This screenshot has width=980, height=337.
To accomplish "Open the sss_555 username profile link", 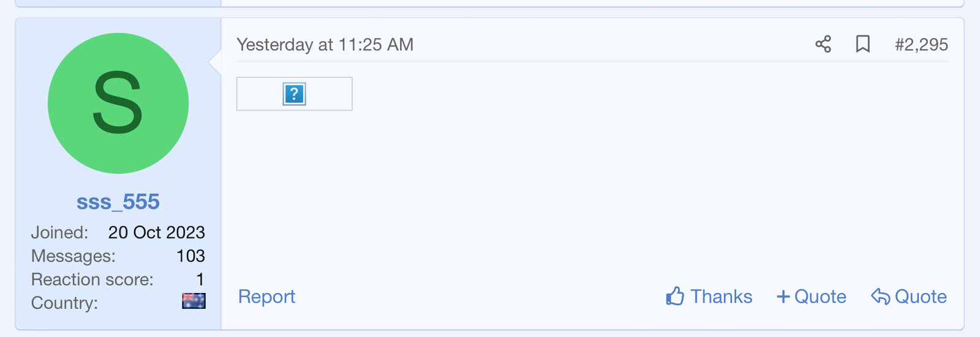I will (118, 202).
